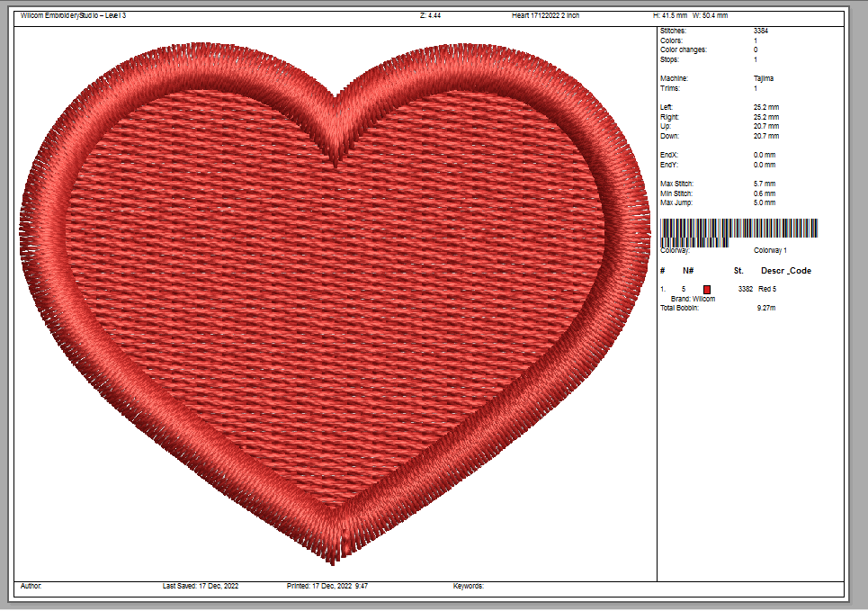Image resolution: width=868 pixels, height=611 pixels.
Task: Click the 'Wilcom EmbroideryStudio – Level 3' header text
Action: point(73,15)
